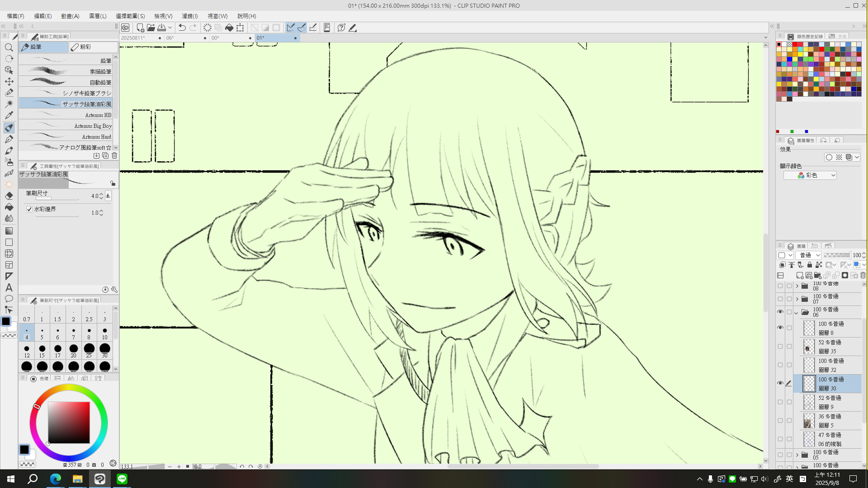The width and height of the screenshot is (868, 488).
Task: Expand the 07 layer folder
Action: [x=797, y=299]
